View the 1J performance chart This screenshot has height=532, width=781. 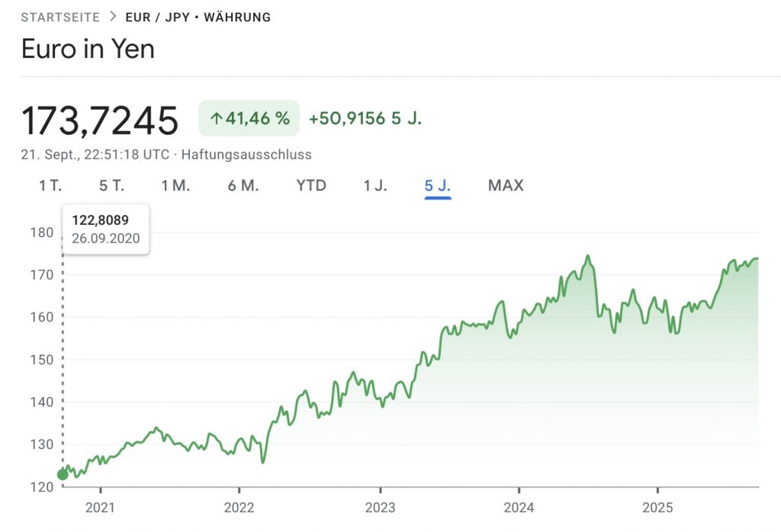[374, 185]
